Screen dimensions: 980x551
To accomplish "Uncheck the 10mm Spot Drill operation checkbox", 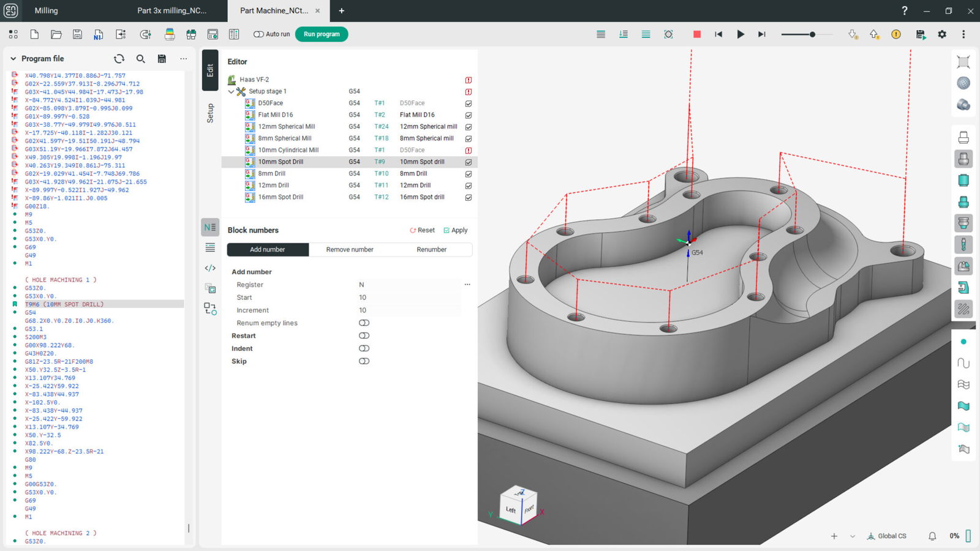I will point(469,162).
